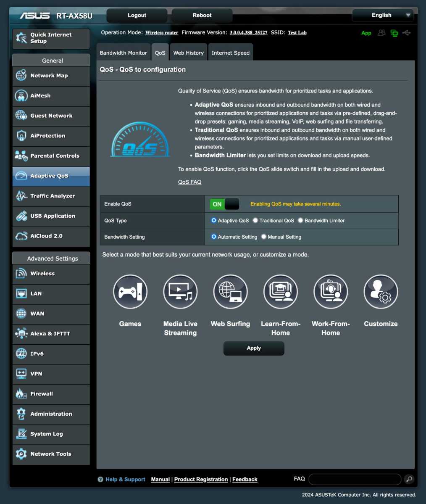Click the Traffic Analyzer icon

click(x=21, y=196)
